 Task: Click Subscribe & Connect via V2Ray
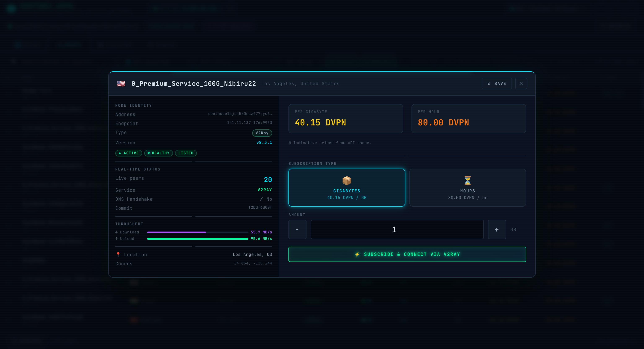click(407, 254)
